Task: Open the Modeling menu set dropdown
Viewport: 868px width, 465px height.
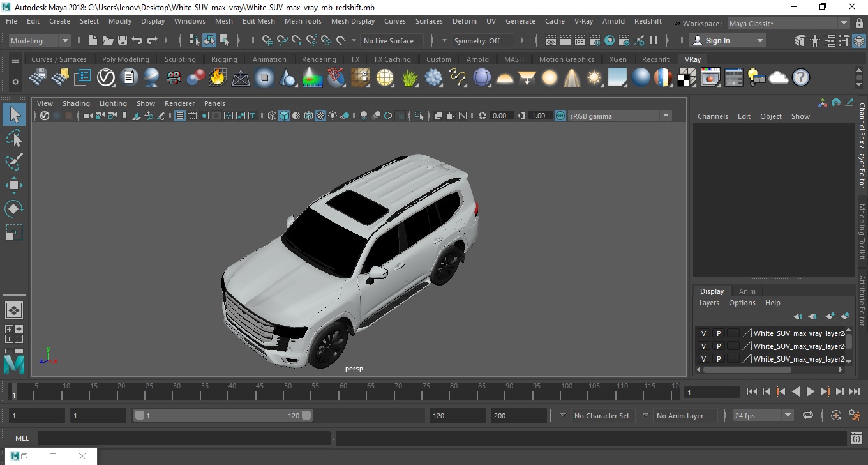Action: coord(40,40)
